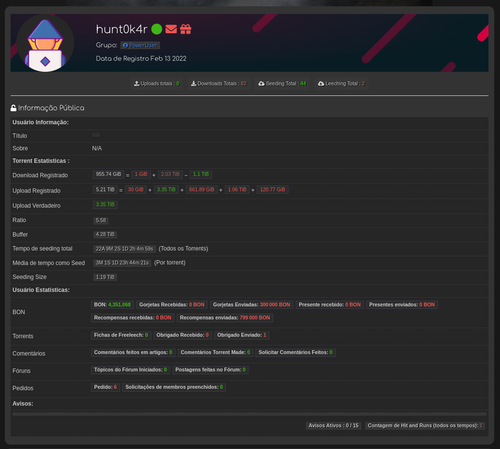Click the Tópicos do Fórum Iniciados badge
Screen dimensions: 500x449
(130, 370)
